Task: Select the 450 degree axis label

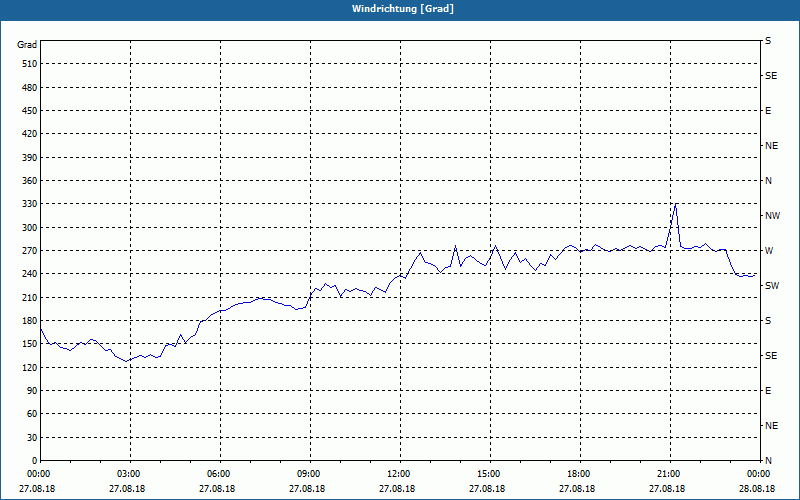Action: coord(30,111)
